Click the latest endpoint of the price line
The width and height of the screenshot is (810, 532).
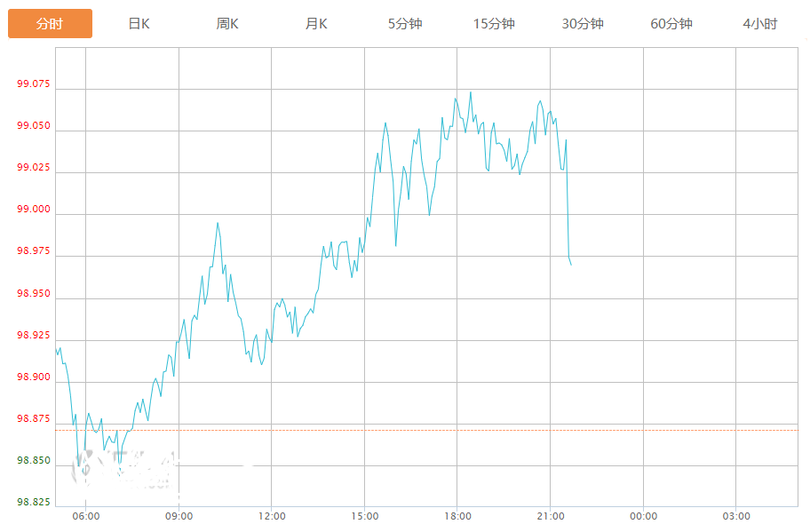(x=571, y=265)
